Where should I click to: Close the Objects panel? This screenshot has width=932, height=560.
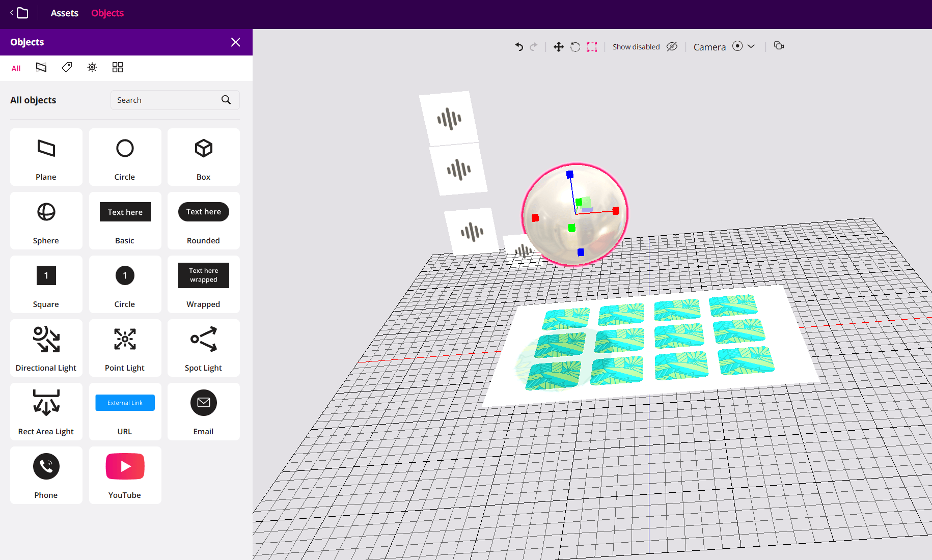235,42
